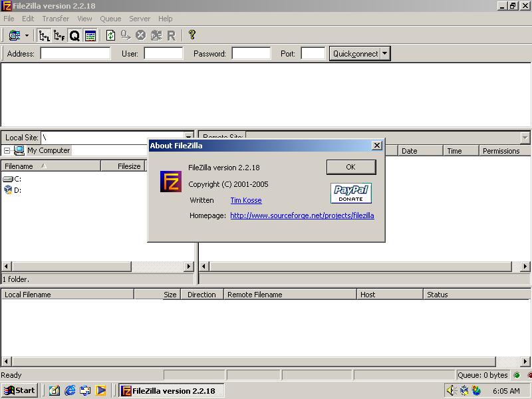Screen dimensions: 532x399
Task: Click local pane scrollbar left arrow
Action: (x=7, y=267)
